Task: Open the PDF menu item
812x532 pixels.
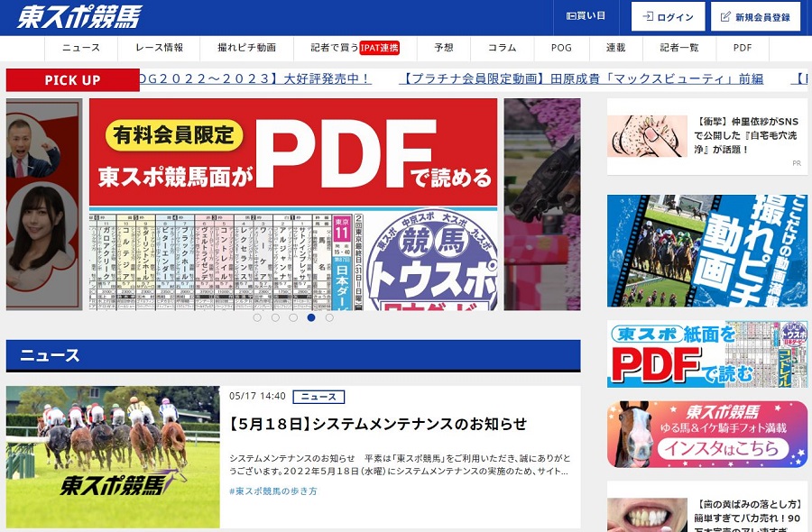Action: click(743, 48)
